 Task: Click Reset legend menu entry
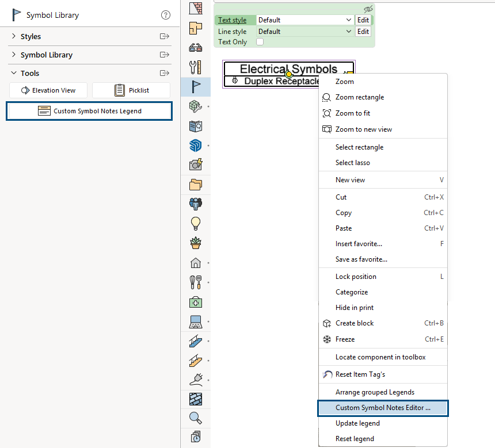(383, 439)
